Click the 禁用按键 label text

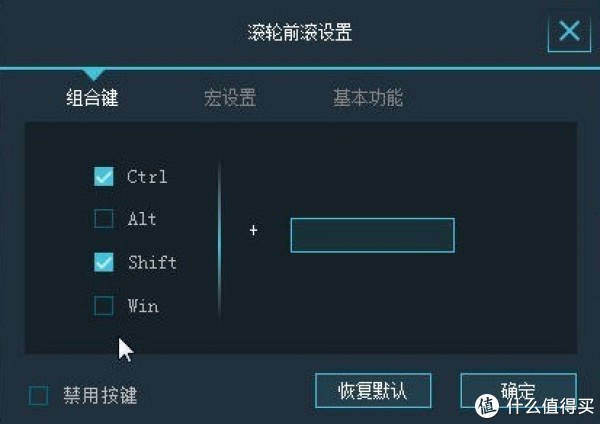[100, 395]
